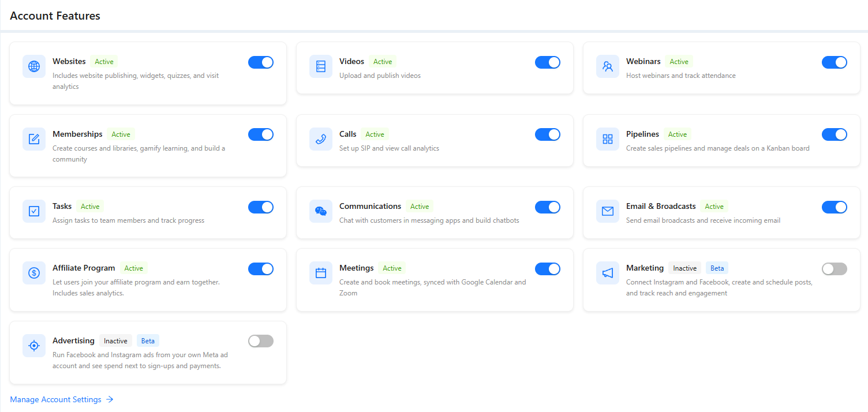Click the Calls phone icon
The width and height of the screenshot is (868, 412).
(321, 139)
